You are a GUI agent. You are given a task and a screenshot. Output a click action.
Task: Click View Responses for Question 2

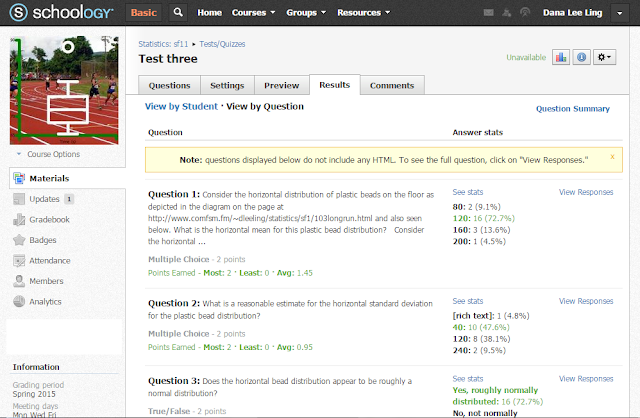click(586, 301)
